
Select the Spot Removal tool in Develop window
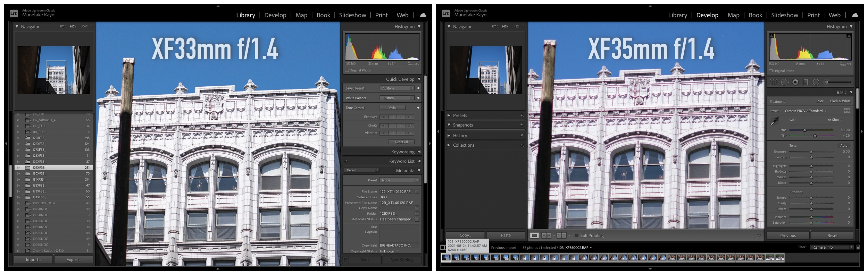click(x=785, y=82)
